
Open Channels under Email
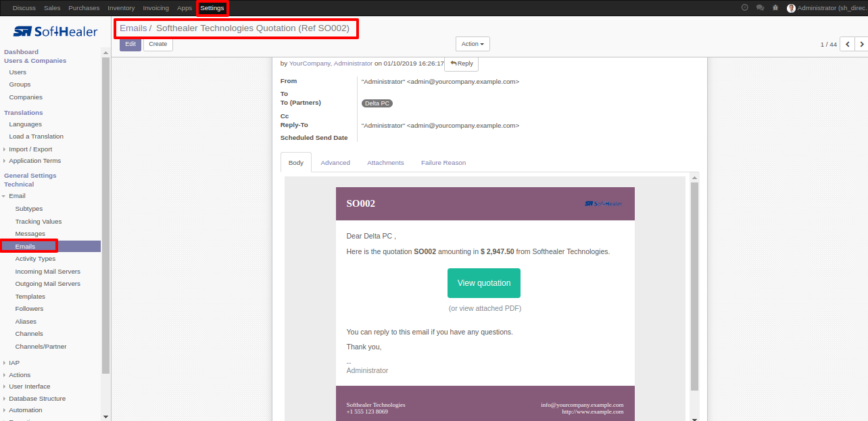click(x=29, y=334)
